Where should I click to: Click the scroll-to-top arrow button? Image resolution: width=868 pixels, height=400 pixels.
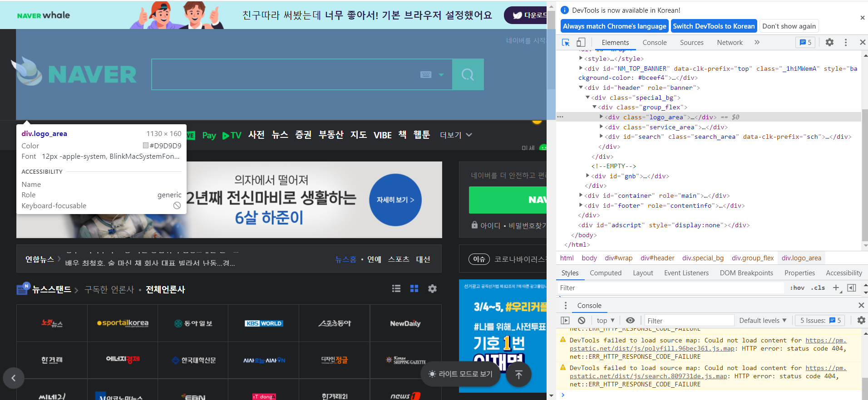[518, 374]
